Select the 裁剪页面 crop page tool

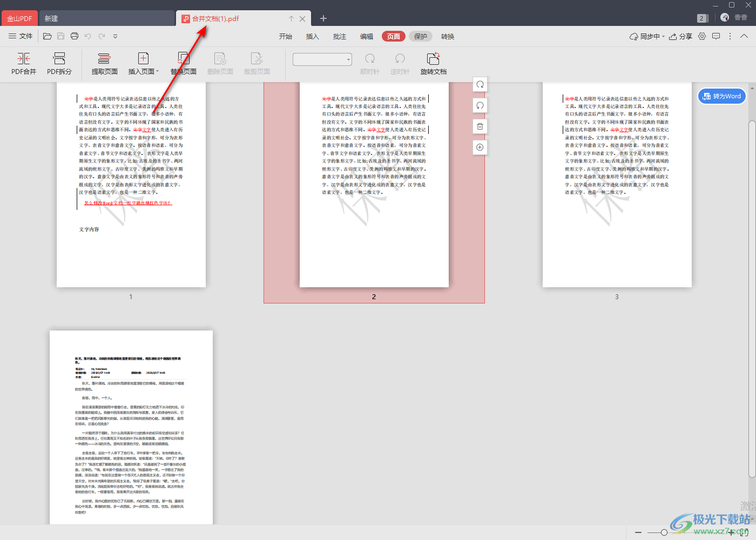click(257, 64)
